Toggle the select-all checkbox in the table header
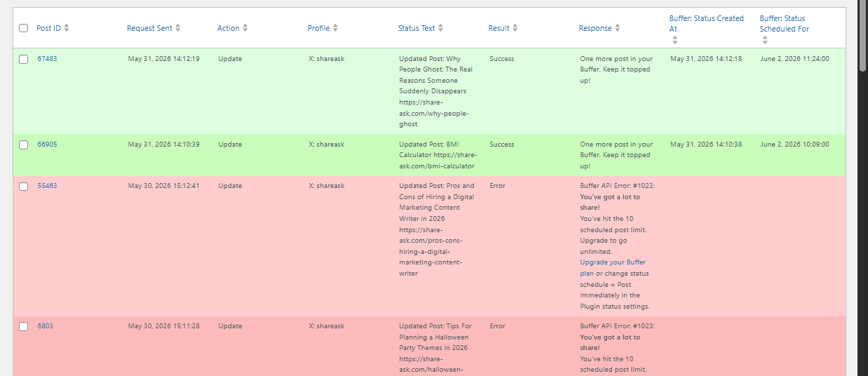 (23, 28)
